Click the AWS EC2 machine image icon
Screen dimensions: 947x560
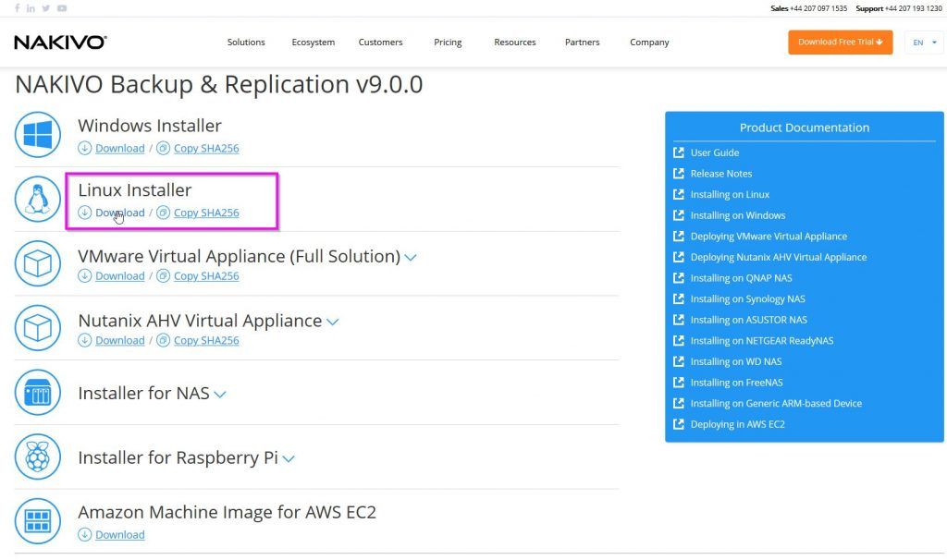(37, 521)
